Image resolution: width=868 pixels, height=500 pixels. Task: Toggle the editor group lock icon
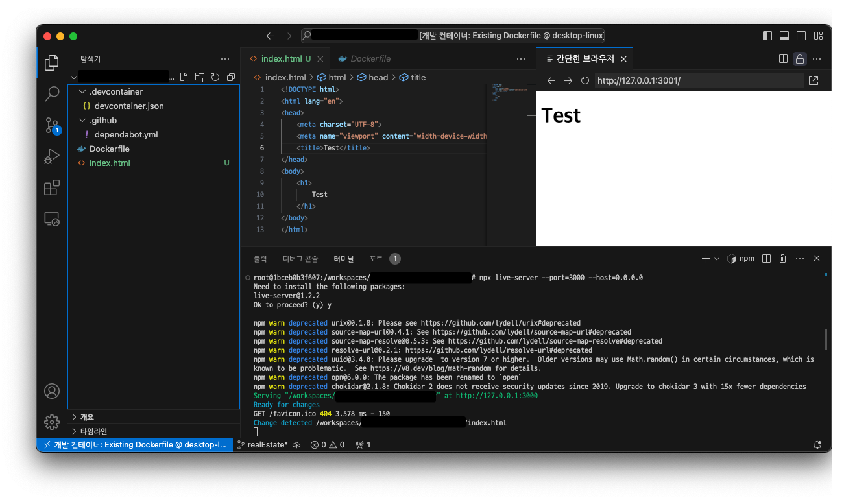point(800,59)
